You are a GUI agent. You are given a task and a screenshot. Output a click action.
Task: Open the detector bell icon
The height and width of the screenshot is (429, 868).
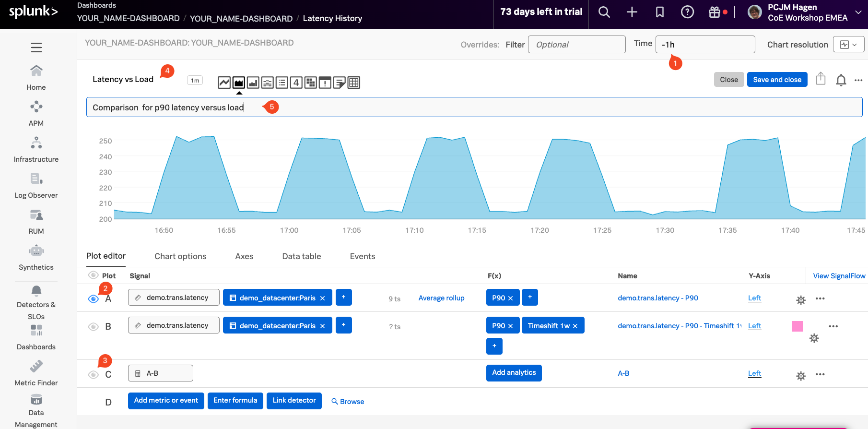841,80
